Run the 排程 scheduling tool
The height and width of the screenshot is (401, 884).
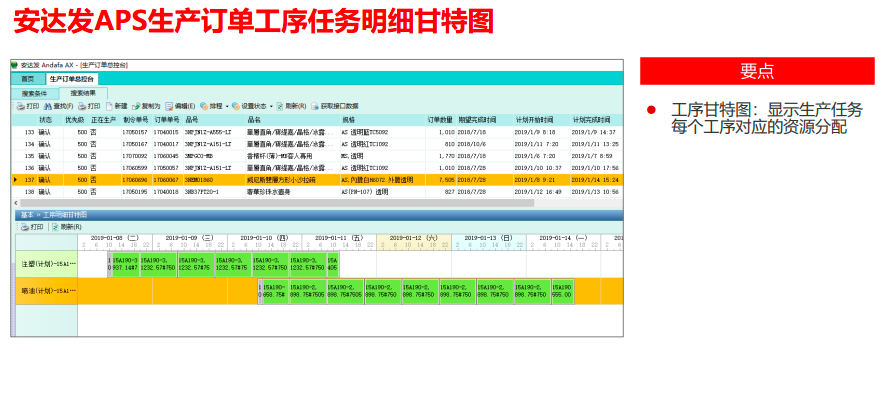pyautogui.click(x=211, y=106)
